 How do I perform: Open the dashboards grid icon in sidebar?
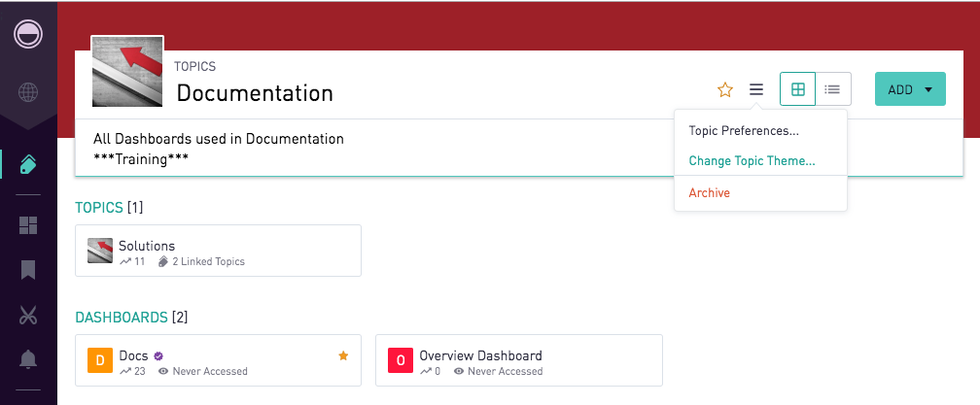28,225
